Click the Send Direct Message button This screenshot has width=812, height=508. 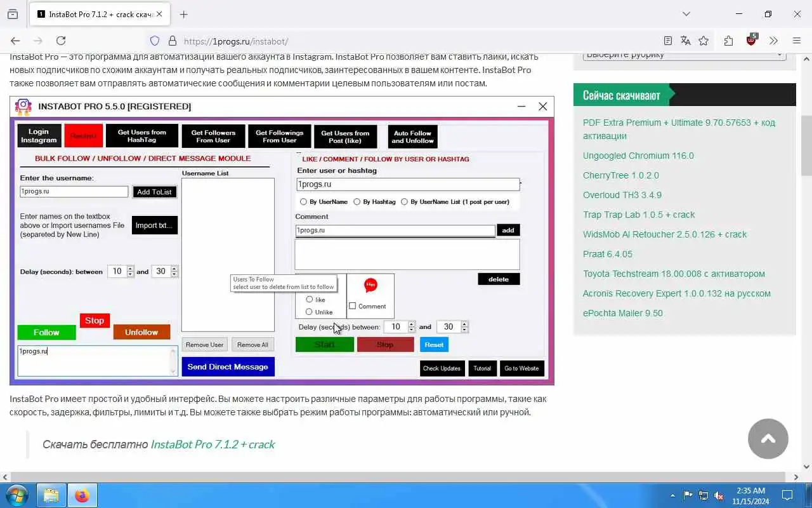228,366
